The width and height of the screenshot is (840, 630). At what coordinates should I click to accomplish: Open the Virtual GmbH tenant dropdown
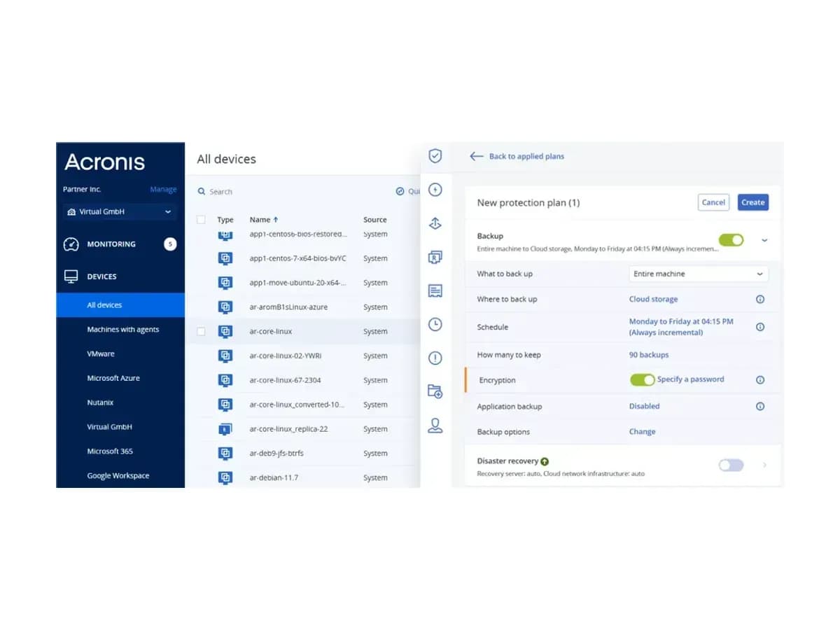coord(119,211)
